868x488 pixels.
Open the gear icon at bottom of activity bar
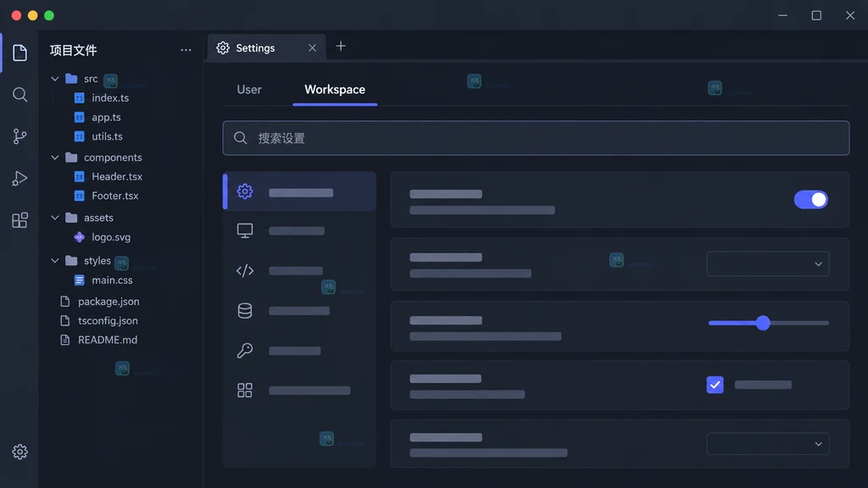[x=20, y=452]
